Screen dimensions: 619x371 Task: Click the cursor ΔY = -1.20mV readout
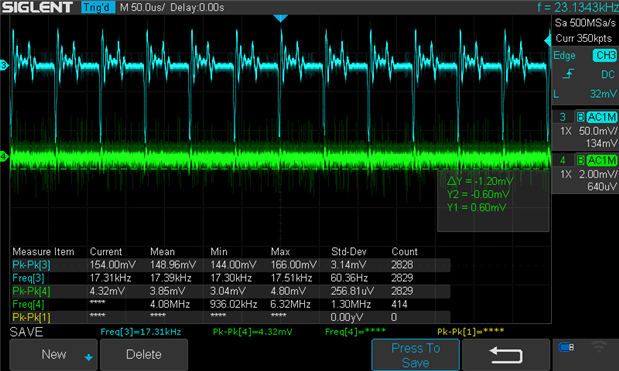pyautogui.click(x=480, y=181)
